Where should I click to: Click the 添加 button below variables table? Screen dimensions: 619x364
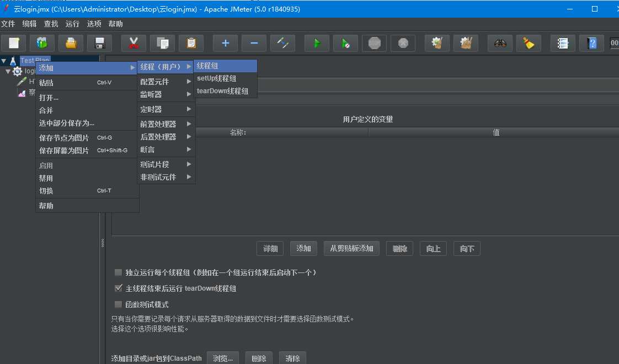303,248
